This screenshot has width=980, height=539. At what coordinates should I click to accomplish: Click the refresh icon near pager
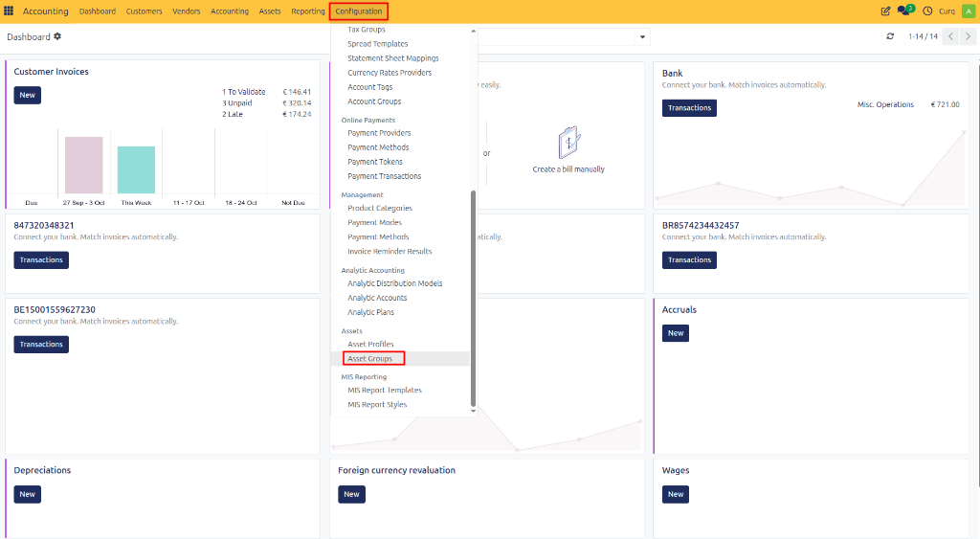(x=890, y=36)
